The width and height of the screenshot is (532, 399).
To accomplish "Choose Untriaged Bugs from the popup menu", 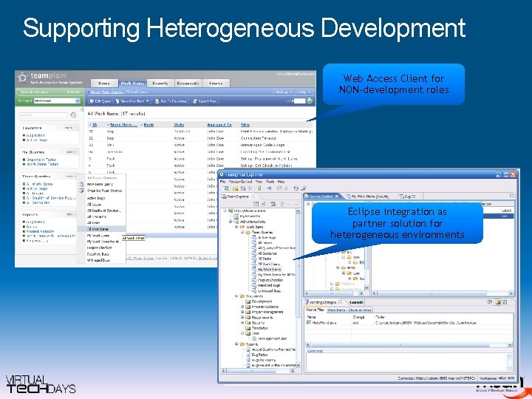I will tap(98, 260).
